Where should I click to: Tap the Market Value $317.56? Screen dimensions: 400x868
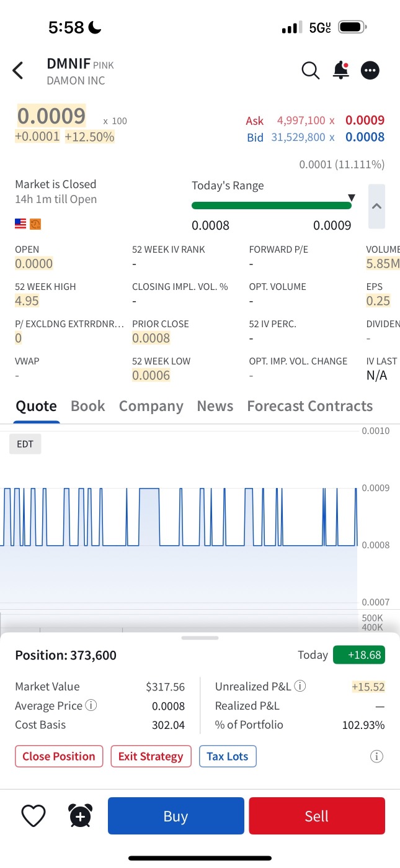[x=165, y=687]
